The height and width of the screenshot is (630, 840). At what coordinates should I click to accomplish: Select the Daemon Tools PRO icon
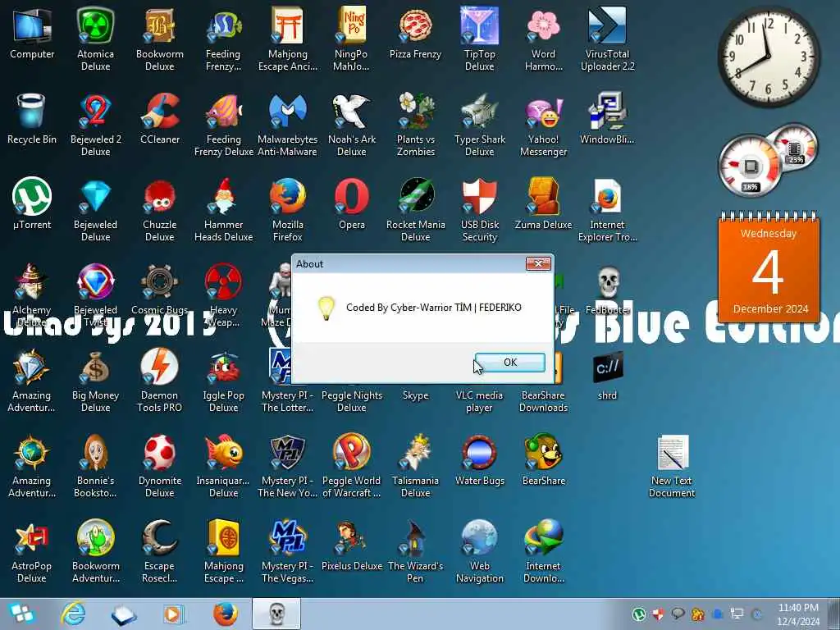[160, 381]
